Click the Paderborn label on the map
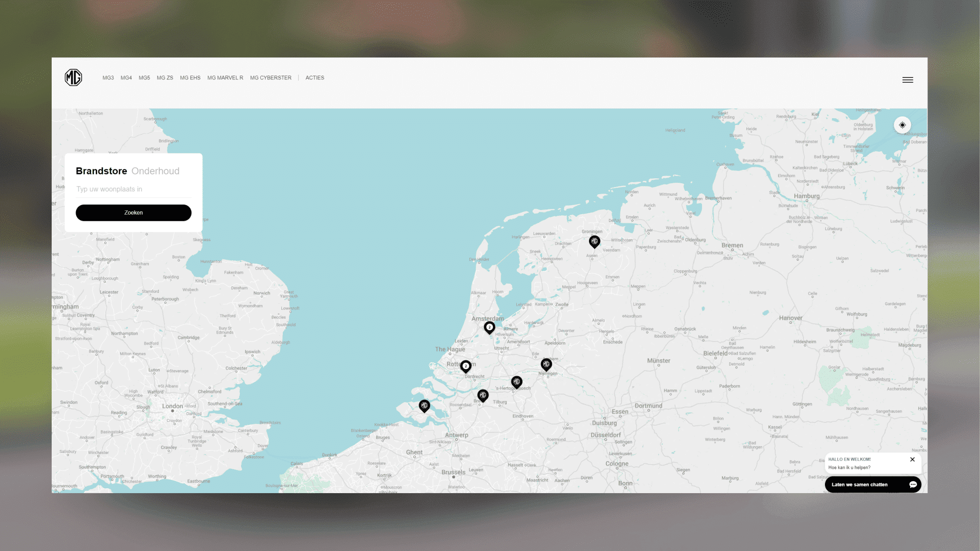 tap(729, 386)
